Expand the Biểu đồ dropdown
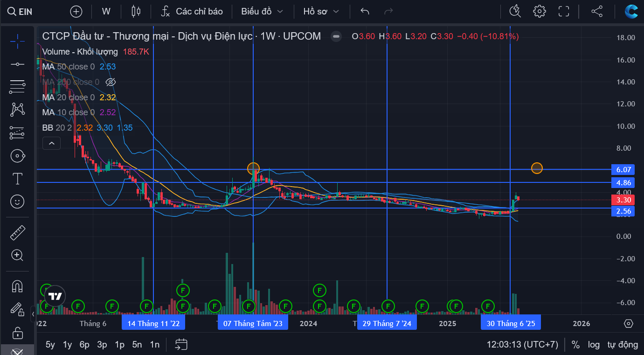The width and height of the screenshot is (644, 355). click(x=262, y=12)
